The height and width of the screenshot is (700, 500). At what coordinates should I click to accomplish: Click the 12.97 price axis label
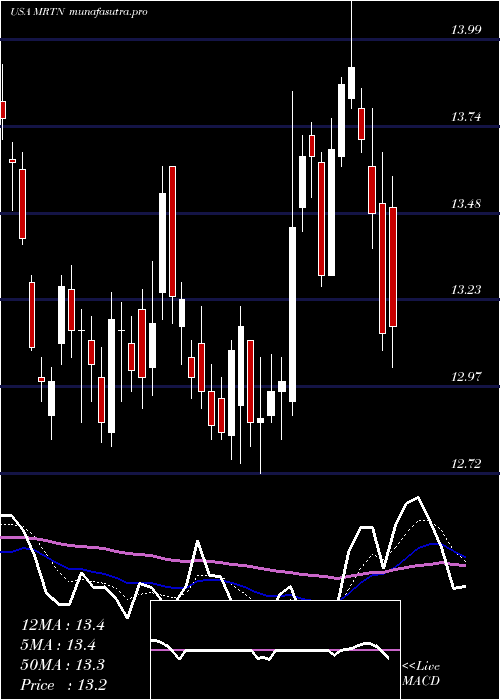coord(466,376)
